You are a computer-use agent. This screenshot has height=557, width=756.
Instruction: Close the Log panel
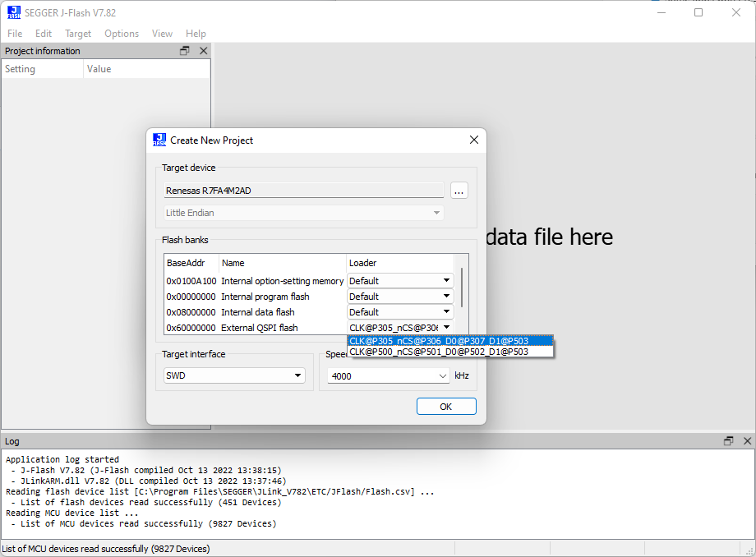coord(746,441)
